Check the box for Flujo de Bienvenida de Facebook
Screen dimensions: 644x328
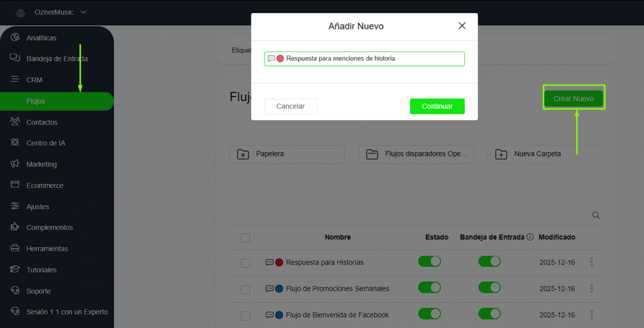coord(245,315)
